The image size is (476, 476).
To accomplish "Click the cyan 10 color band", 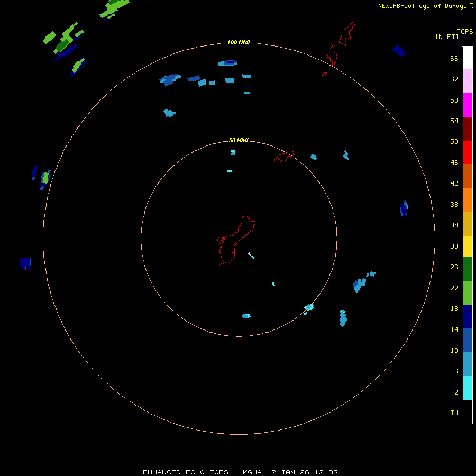I will pos(467,388).
